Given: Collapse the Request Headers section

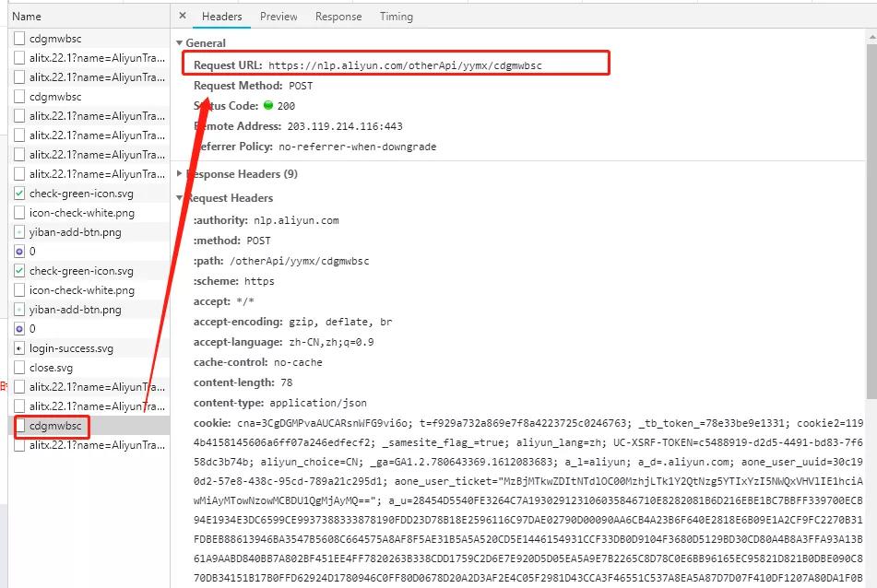Looking at the screenshot, I should pos(180,198).
